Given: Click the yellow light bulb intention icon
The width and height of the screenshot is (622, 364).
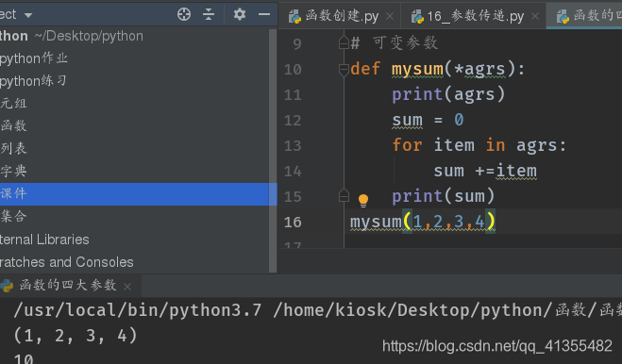Looking at the screenshot, I should [x=363, y=200].
